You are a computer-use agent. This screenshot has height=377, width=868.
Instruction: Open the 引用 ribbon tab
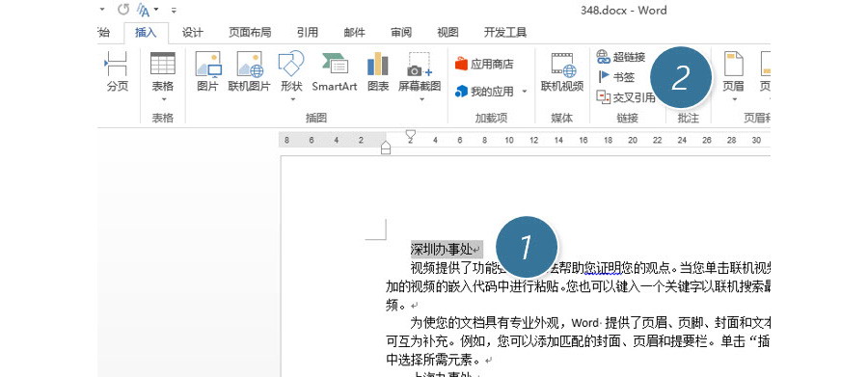pos(308,33)
